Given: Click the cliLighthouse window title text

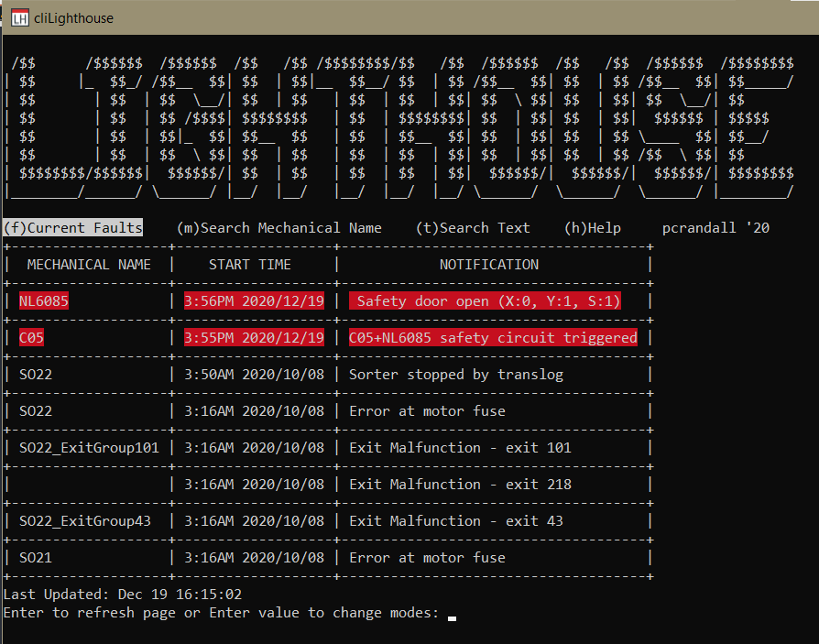Looking at the screenshot, I should coord(73,18).
